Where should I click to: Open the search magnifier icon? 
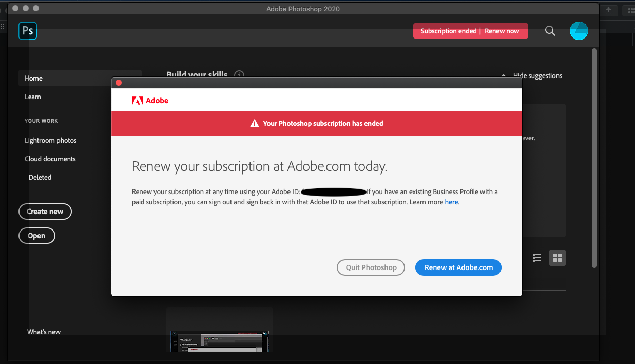(x=550, y=31)
